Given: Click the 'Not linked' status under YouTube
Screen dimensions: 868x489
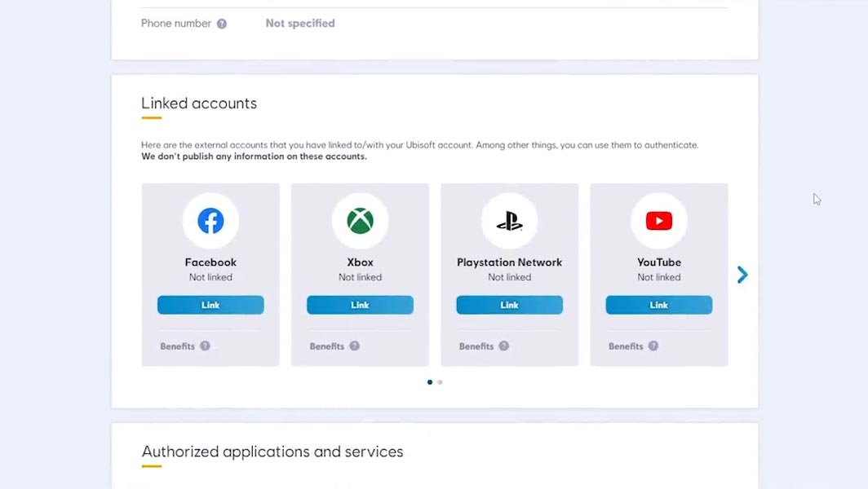Looking at the screenshot, I should coord(659,277).
